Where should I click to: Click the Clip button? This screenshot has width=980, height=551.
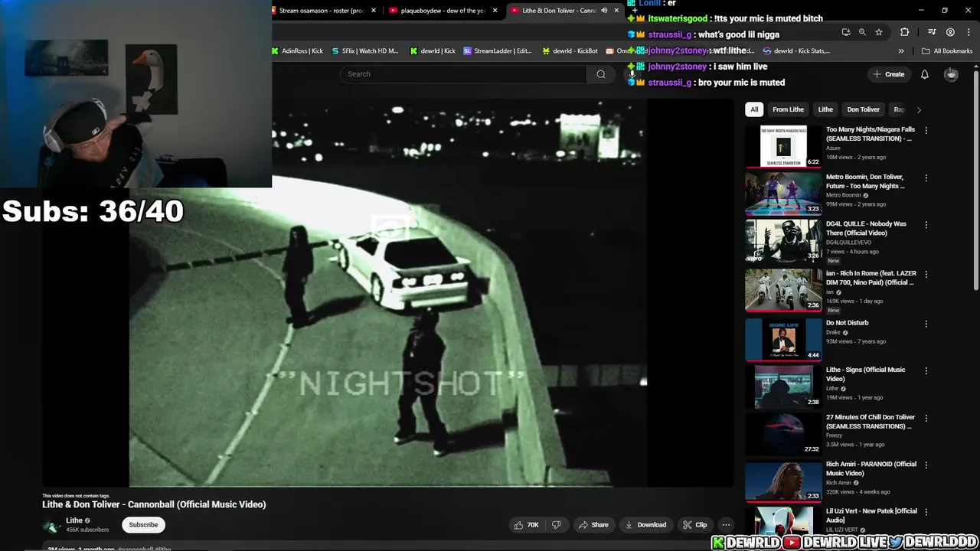pyautogui.click(x=694, y=525)
